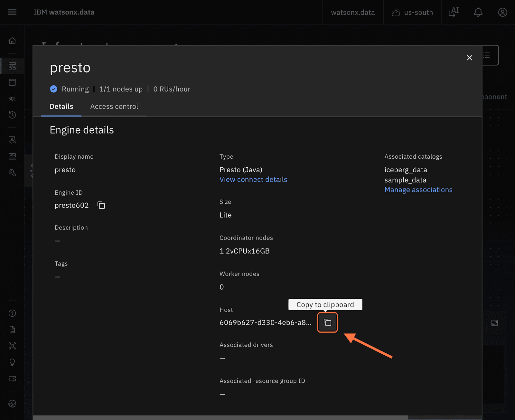Copy the Engine ID presto602
515x420 pixels.
point(101,205)
